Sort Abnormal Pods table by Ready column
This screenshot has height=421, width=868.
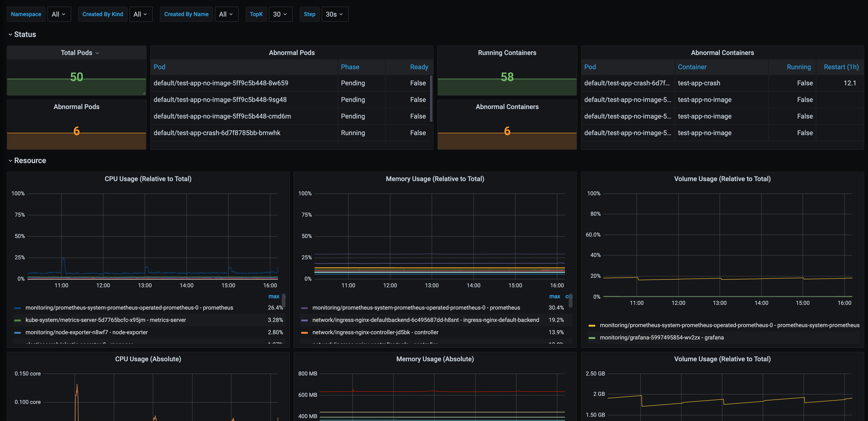click(419, 67)
